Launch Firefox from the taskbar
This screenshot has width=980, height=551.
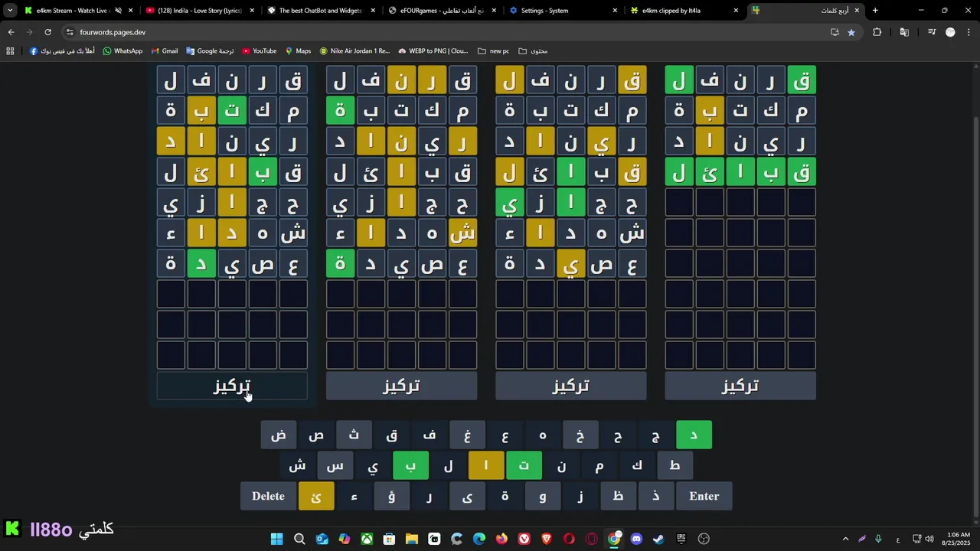501,539
